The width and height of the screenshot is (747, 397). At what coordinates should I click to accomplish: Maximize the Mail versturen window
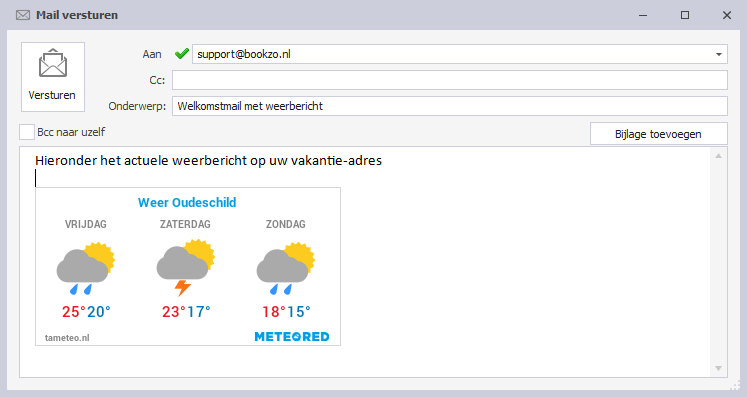point(685,15)
